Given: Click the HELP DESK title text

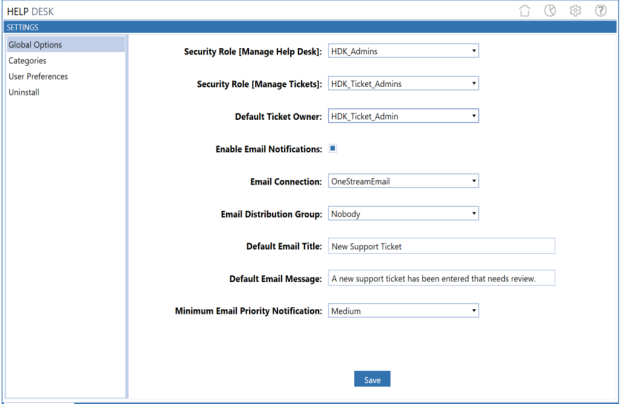Looking at the screenshot, I should (31, 10).
